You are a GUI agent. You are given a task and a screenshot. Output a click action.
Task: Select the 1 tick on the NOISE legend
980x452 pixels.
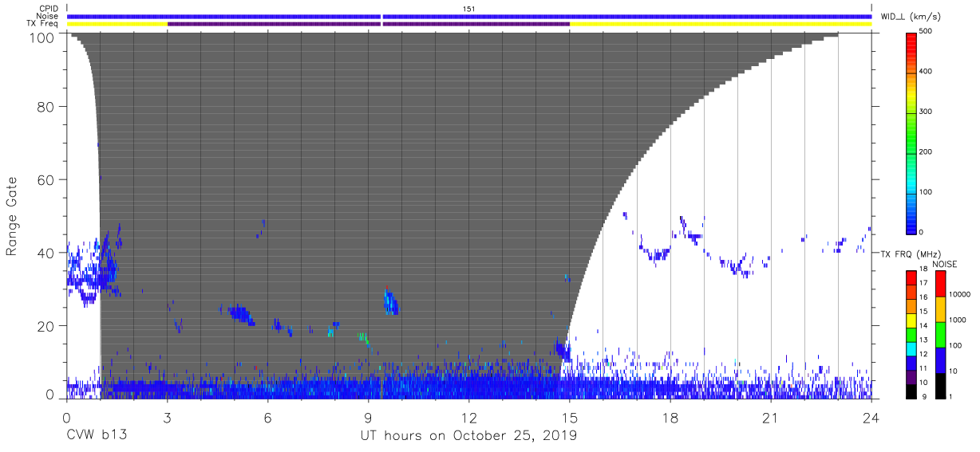(x=951, y=396)
